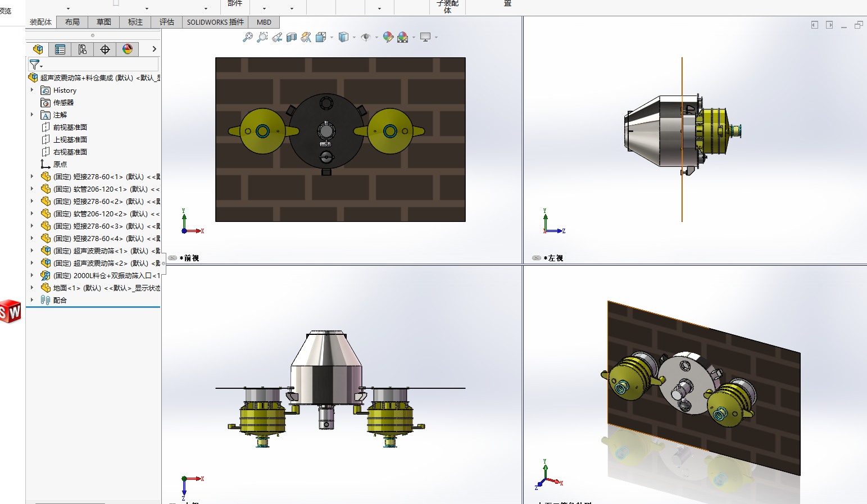Switch to the ConfigurationManager tab

click(x=83, y=49)
